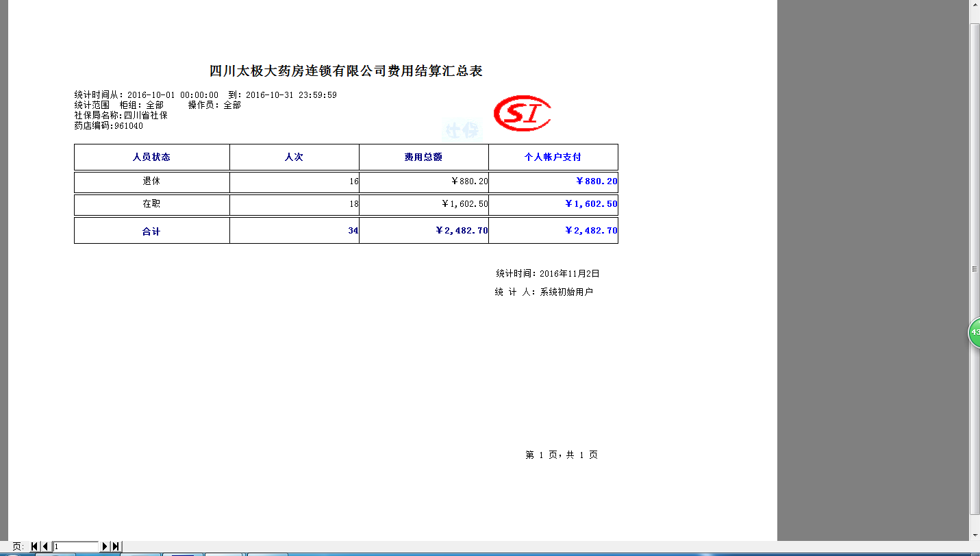The height and width of the screenshot is (556, 980).
Task: Click 统计时间: 2016年11月2日 text
Action: [548, 273]
